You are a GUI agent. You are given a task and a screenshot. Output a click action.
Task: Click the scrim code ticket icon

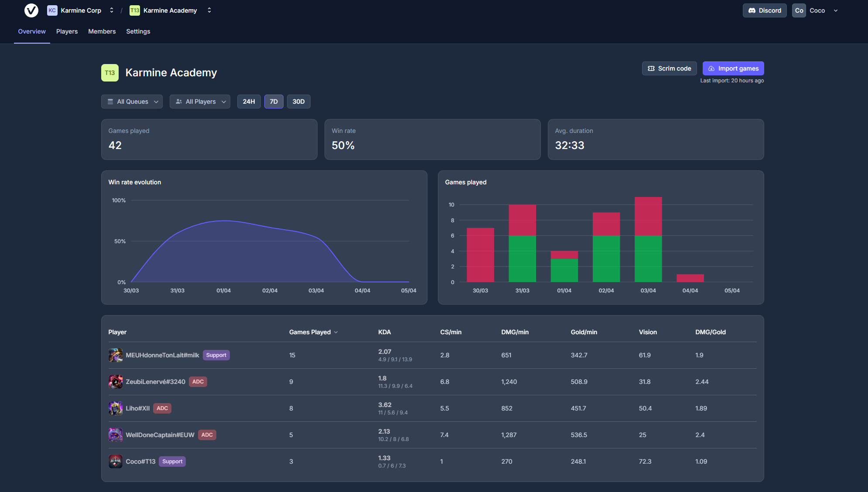click(x=651, y=68)
